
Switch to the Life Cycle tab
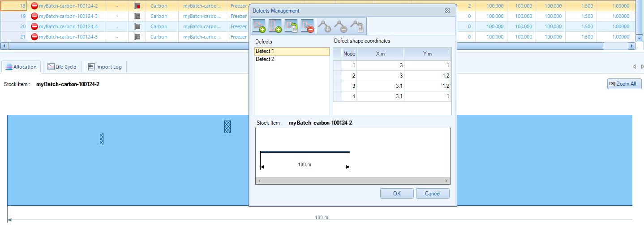(x=62, y=67)
